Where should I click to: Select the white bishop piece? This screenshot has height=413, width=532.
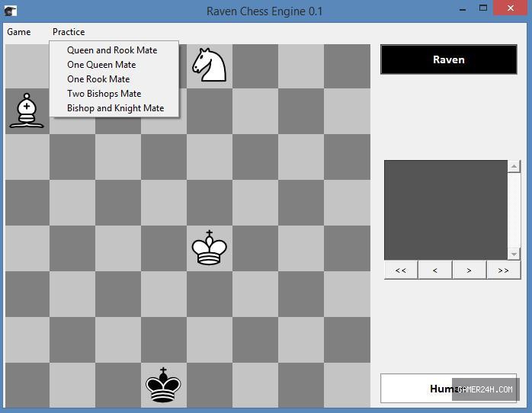point(27,110)
